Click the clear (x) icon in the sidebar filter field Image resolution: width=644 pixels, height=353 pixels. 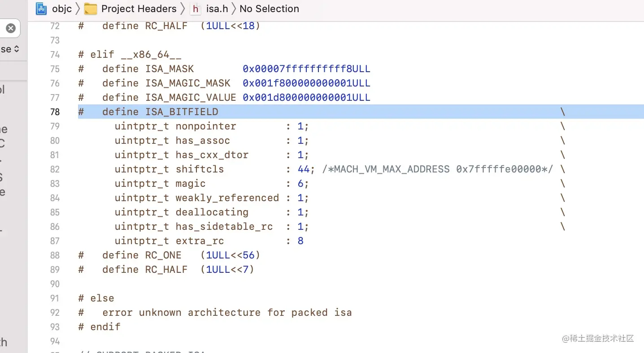coord(10,28)
